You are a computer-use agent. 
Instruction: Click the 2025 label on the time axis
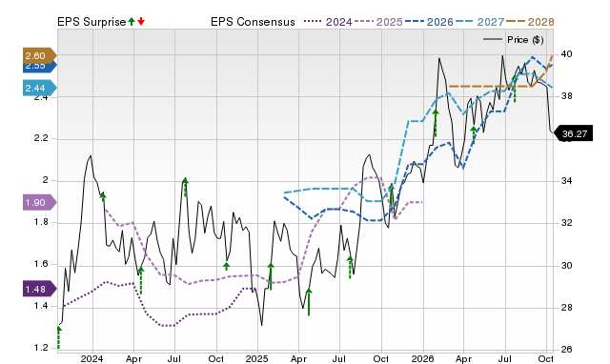pyautogui.click(x=257, y=358)
